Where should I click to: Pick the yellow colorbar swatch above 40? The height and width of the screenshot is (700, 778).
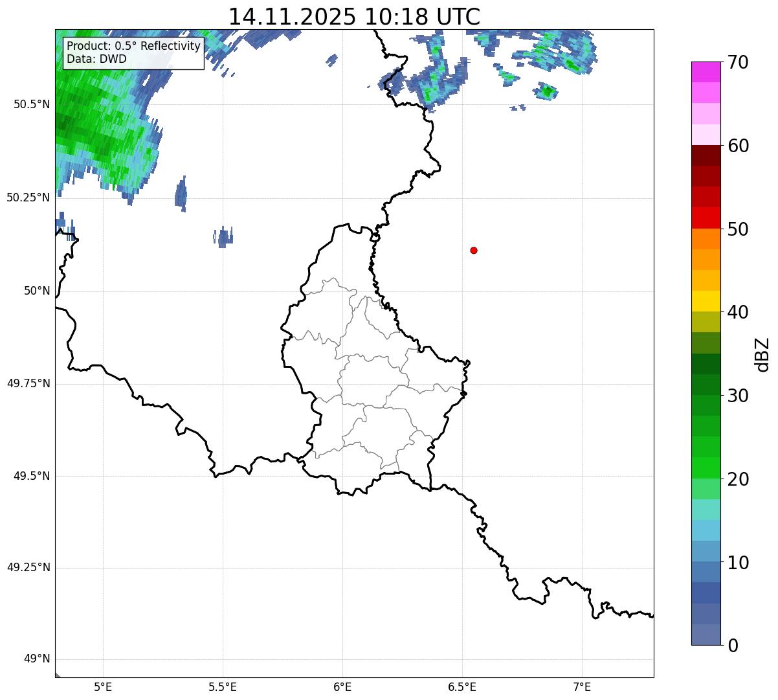click(x=706, y=301)
